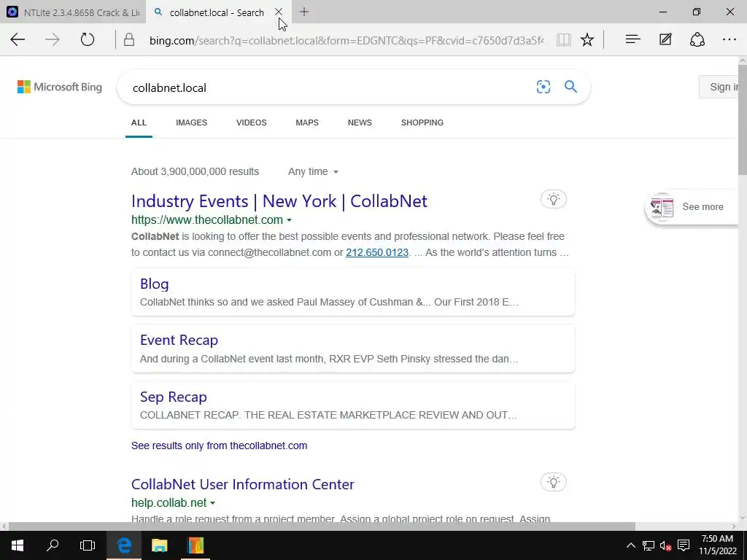Open the Blog sublink
This screenshot has width=747, height=560.
[x=155, y=284]
